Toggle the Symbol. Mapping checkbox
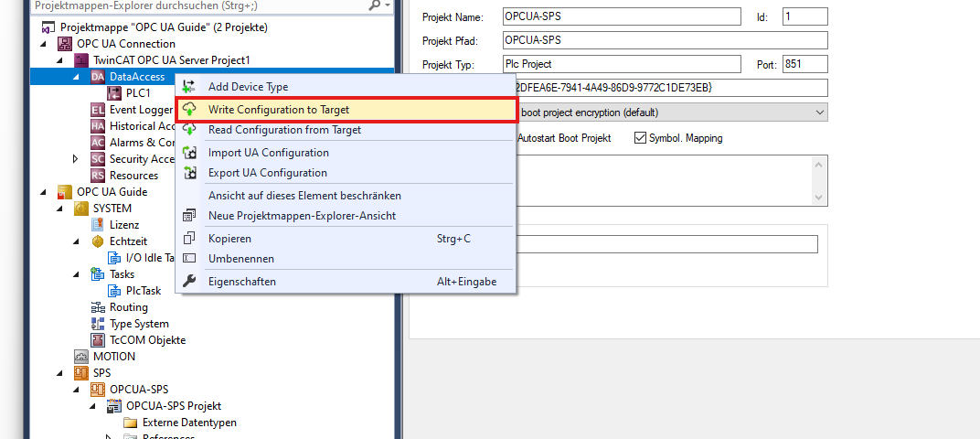This screenshot has height=439, width=980. (640, 137)
